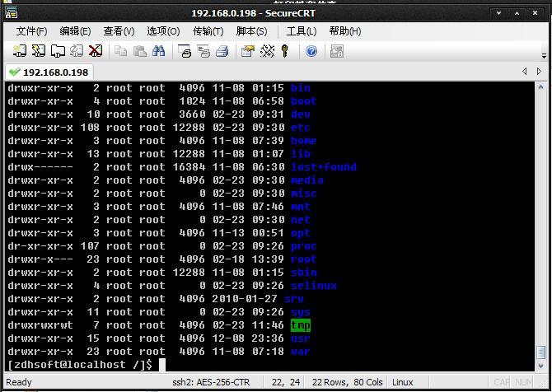
Task: Click the Connect in Tab icon
Action: (58, 51)
